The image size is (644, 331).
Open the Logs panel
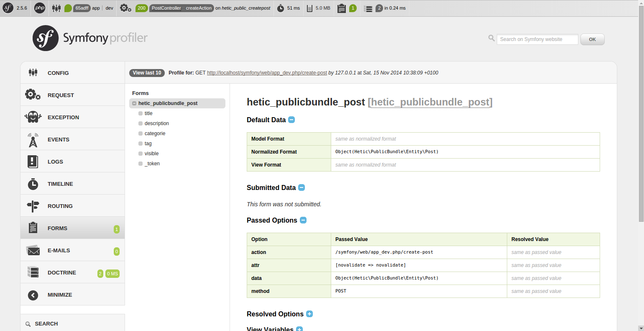(x=72, y=161)
